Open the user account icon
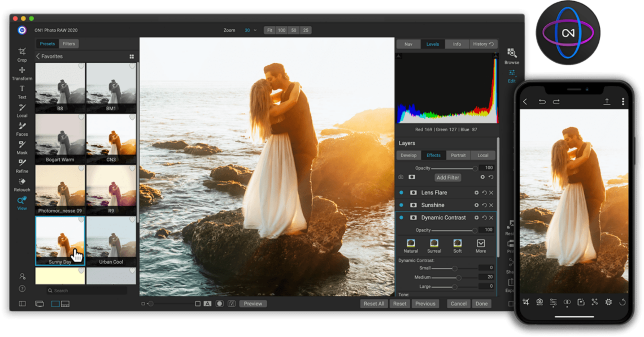Screen dimensions: 644x337 tap(22, 276)
